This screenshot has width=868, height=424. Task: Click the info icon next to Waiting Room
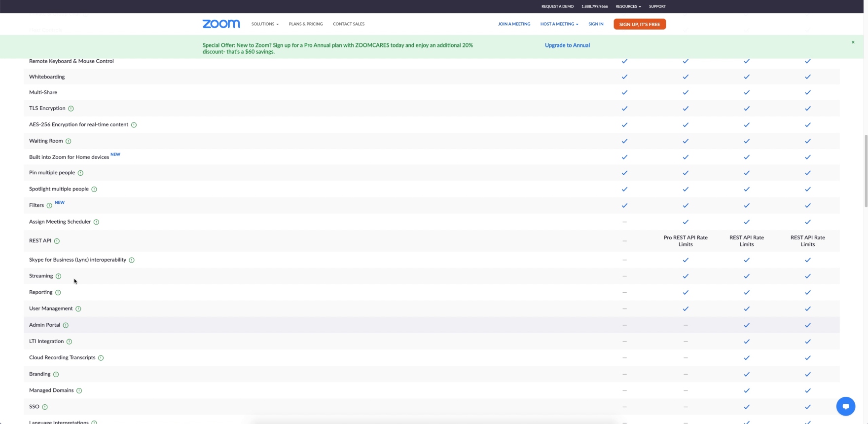pos(69,141)
